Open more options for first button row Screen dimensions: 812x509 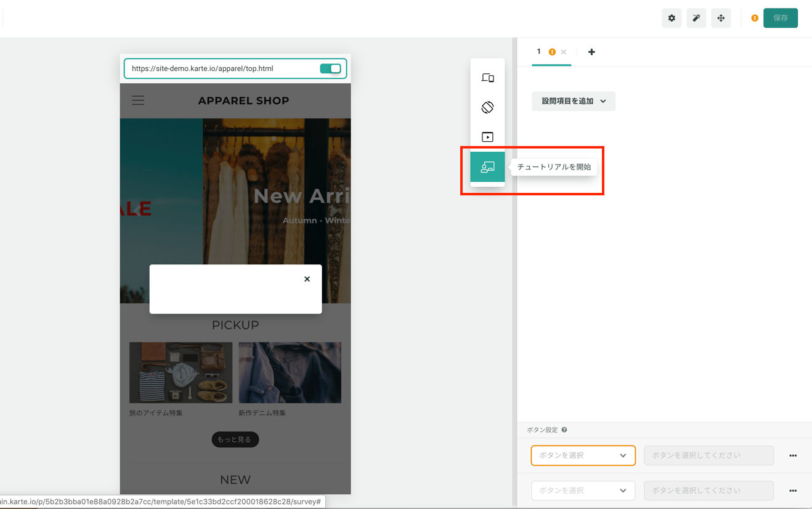[x=793, y=456]
